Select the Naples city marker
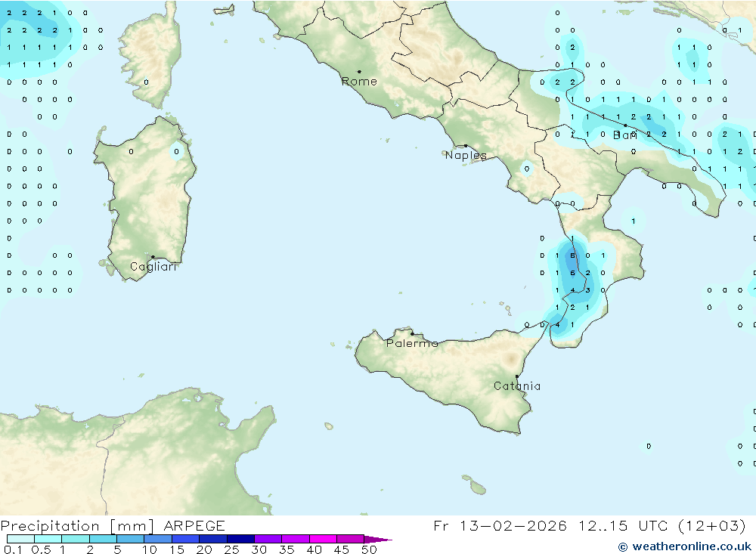756x554 pixels. coord(466,146)
